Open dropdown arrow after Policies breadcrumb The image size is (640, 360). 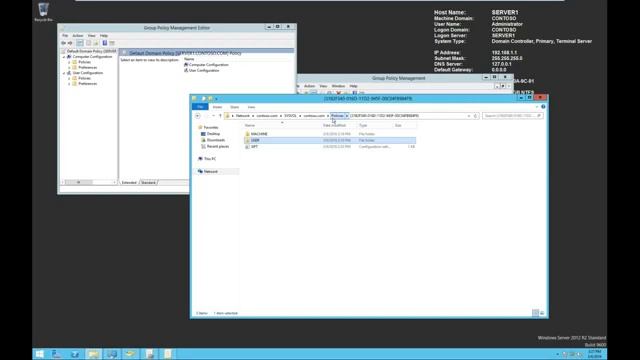(x=347, y=116)
